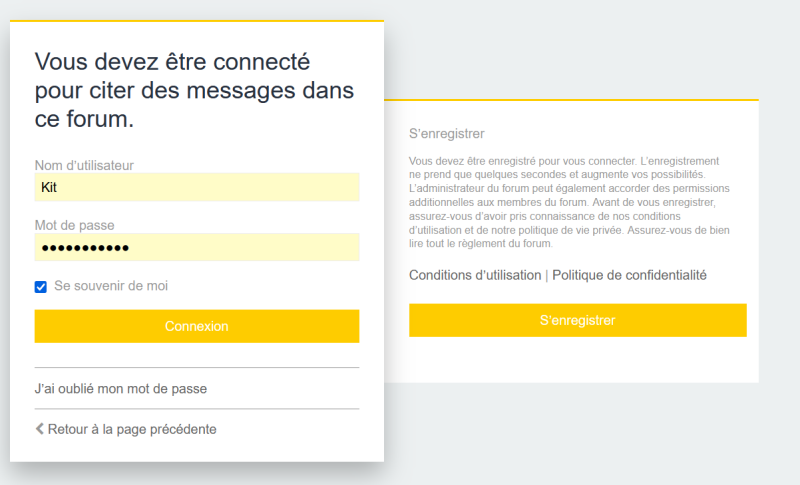
Task: Click the Se souvenir de moi label text
Action: coord(111,286)
